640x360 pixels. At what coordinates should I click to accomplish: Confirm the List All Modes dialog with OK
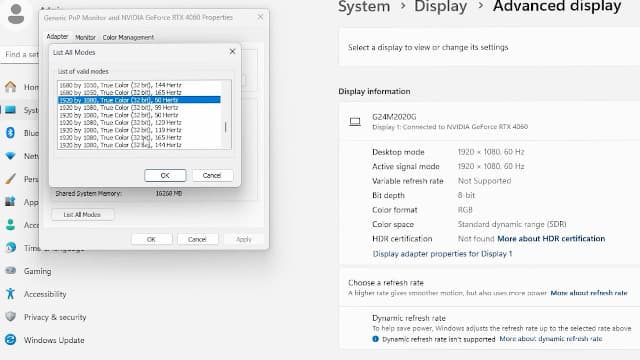(165, 176)
